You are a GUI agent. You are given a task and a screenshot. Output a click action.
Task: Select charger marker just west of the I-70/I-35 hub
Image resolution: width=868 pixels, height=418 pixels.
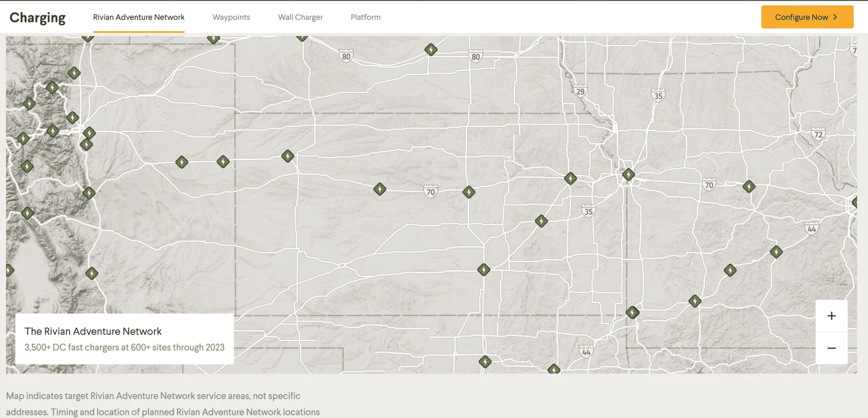pyautogui.click(x=570, y=178)
